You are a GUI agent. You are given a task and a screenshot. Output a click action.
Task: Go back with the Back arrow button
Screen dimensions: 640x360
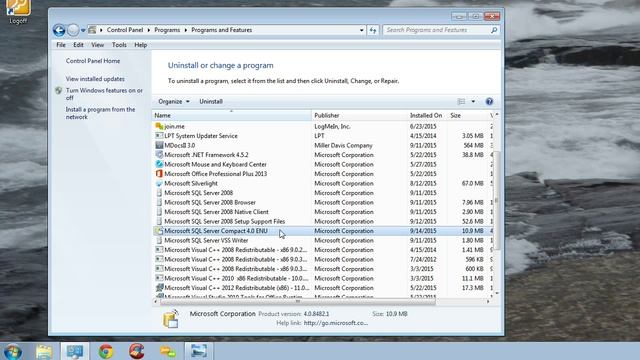tap(59, 30)
